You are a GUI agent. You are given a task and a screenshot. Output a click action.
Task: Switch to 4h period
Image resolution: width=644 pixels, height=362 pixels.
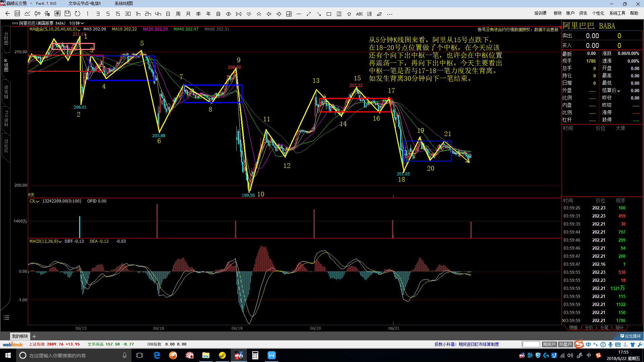pyautogui.click(x=158, y=14)
